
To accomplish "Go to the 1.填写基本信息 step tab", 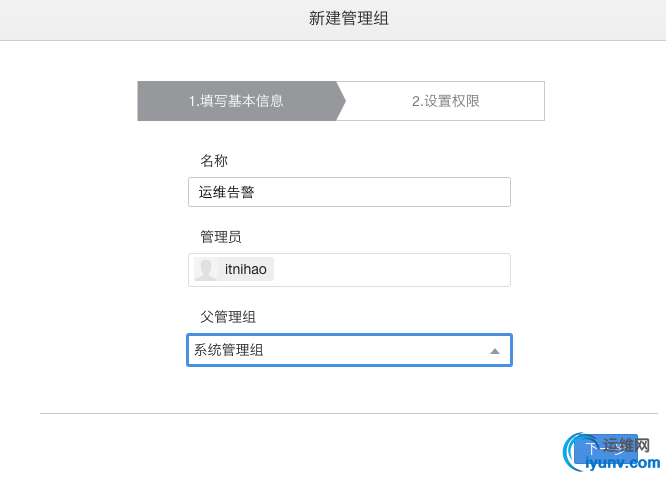I will (236, 101).
